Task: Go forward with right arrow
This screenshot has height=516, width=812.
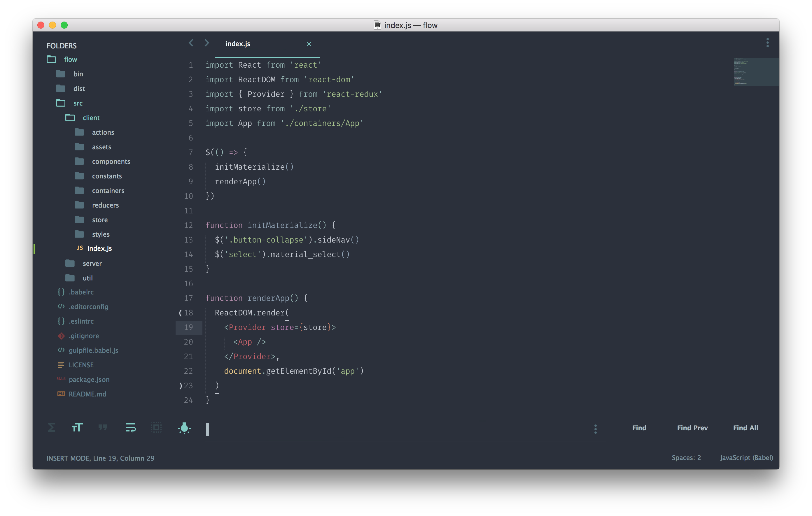Action: point(207,43)
